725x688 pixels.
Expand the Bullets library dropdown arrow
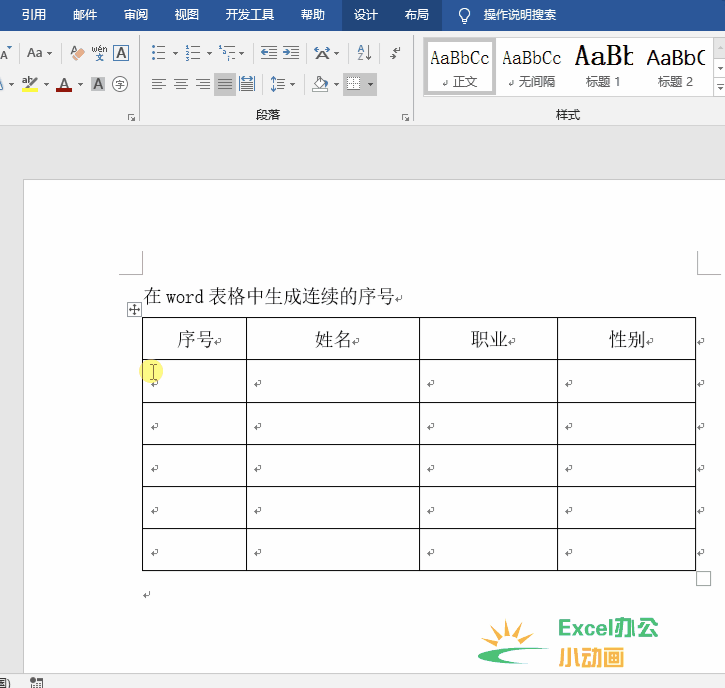click(175, 53)
